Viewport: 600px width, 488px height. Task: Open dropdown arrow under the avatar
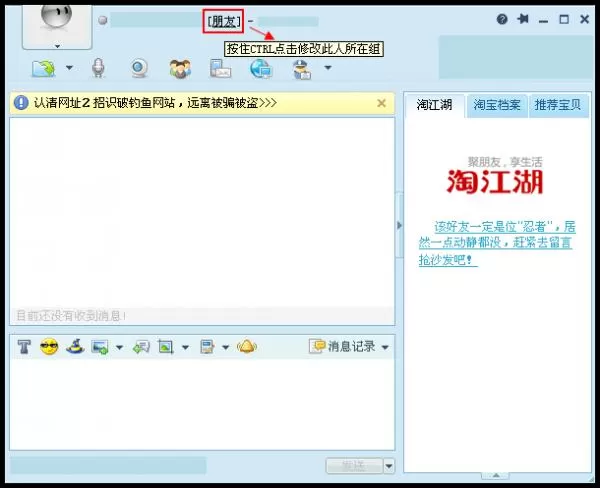click(57, 46)
